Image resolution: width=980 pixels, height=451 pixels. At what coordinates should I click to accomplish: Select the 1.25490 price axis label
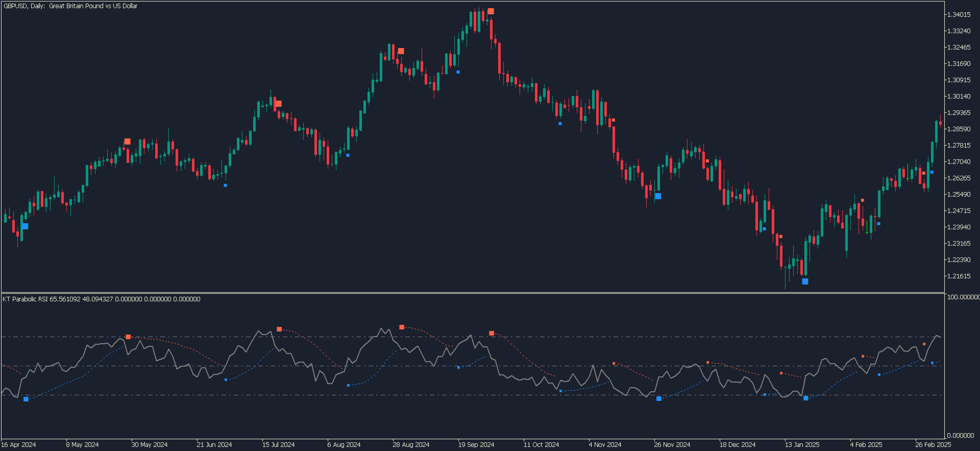tap(959, 195)
